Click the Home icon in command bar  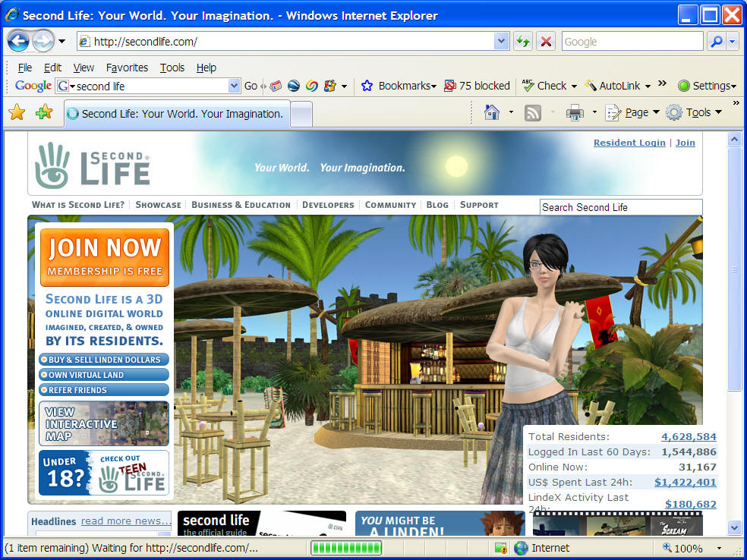click(x=492, y=112)
